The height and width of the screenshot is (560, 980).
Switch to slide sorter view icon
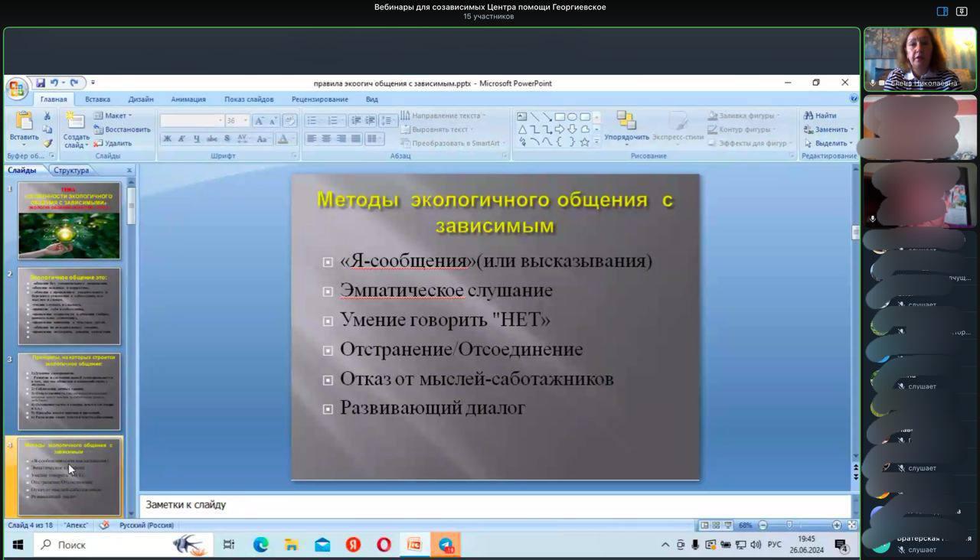716,526
